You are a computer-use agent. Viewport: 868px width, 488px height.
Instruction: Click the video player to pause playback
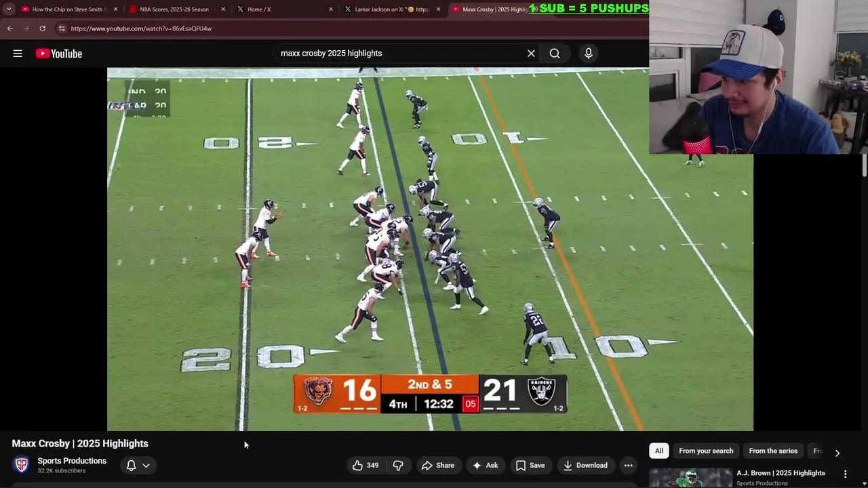[430, 249]
